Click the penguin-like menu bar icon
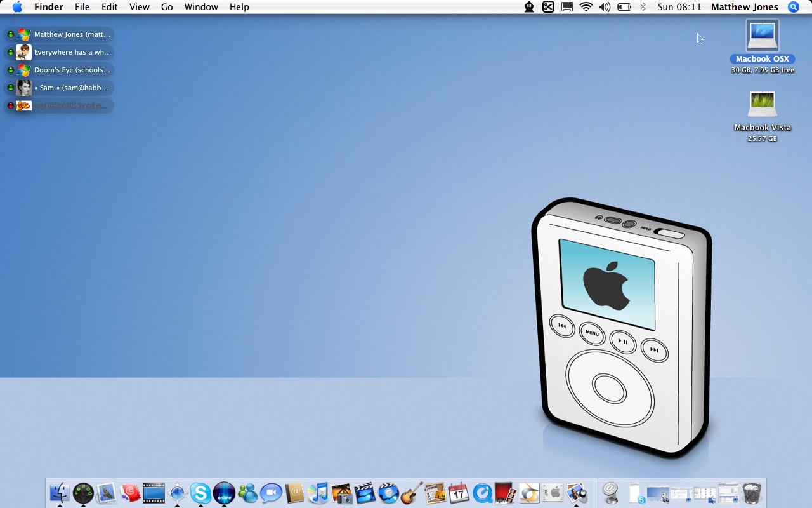This screenshot has height=508, width=812. (529, 7)
